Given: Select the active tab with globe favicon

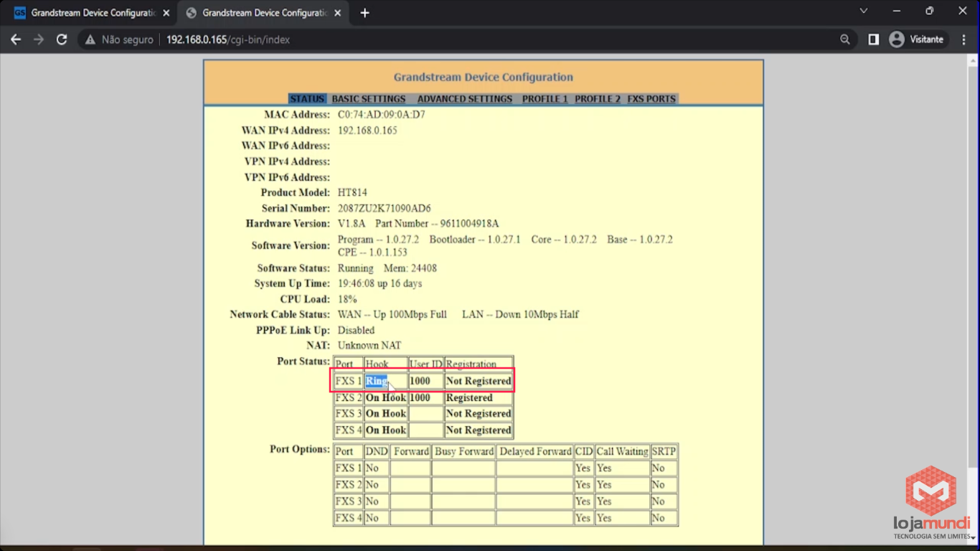Looking at the screenshot, I should tap(262, 13).
